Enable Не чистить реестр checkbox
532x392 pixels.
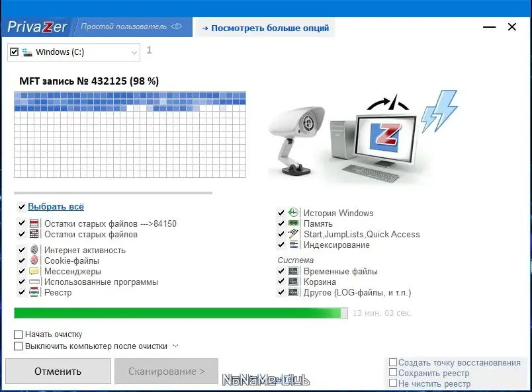tap(393, 383)
